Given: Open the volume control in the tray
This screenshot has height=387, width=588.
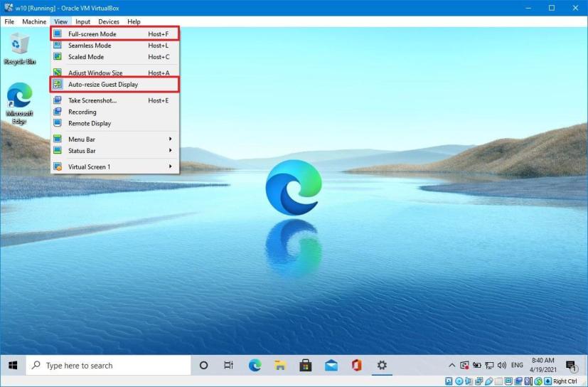Looking at the screenshot, I should coord(502,365).
